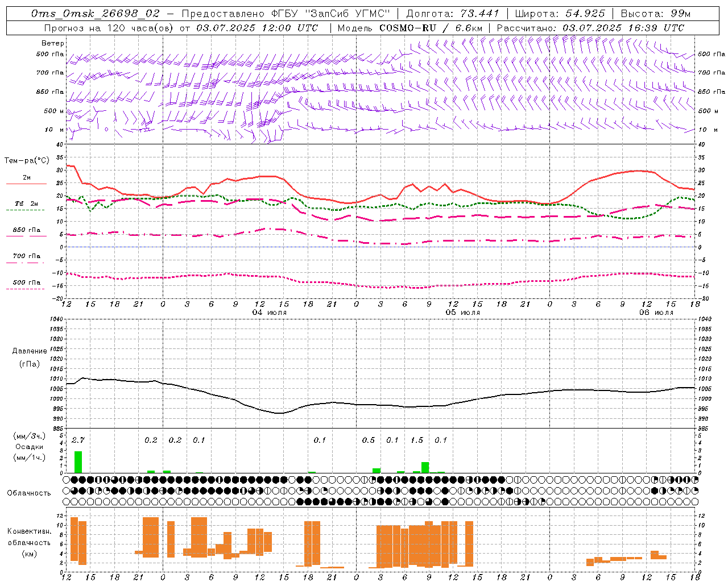Click the model name COSMO-RU
Viewport: 728px width, 582px height.
coord(407,28)
